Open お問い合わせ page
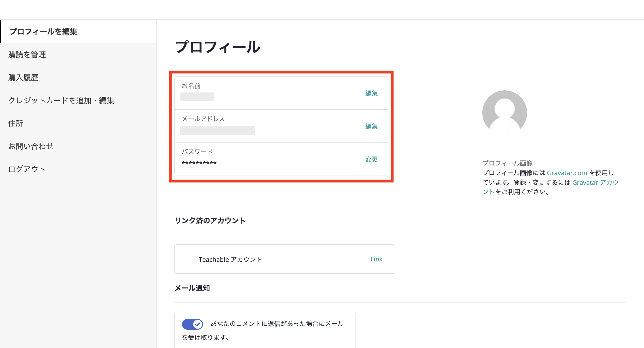 (31, 146)
